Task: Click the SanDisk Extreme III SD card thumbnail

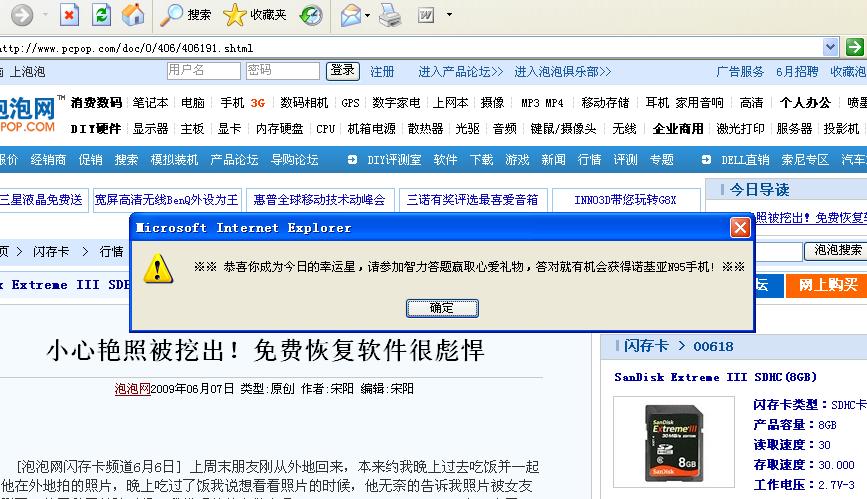Action: coord(674,441)
